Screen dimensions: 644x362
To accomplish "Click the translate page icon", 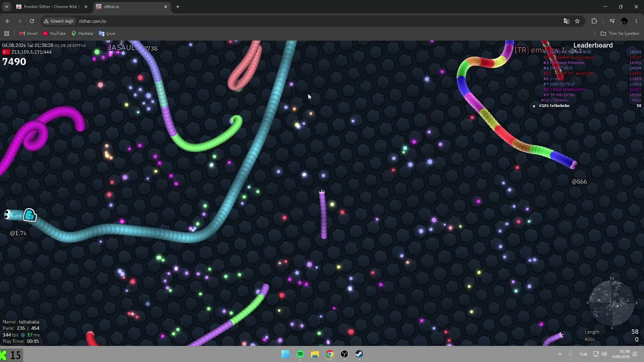I will (x=567, y=21).
